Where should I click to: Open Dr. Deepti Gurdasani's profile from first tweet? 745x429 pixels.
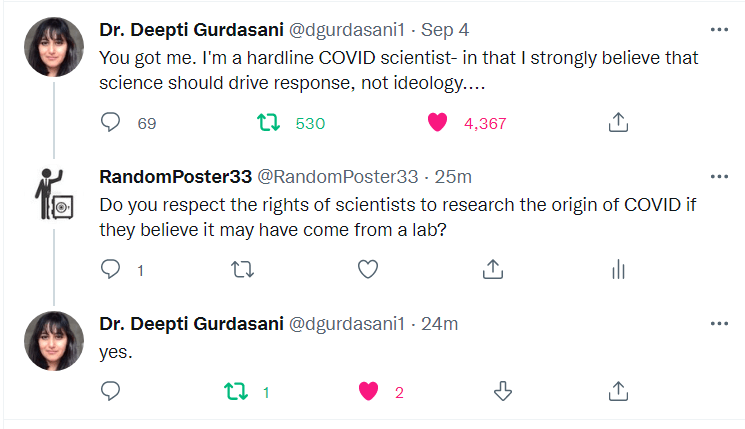[x=190, y=29]
